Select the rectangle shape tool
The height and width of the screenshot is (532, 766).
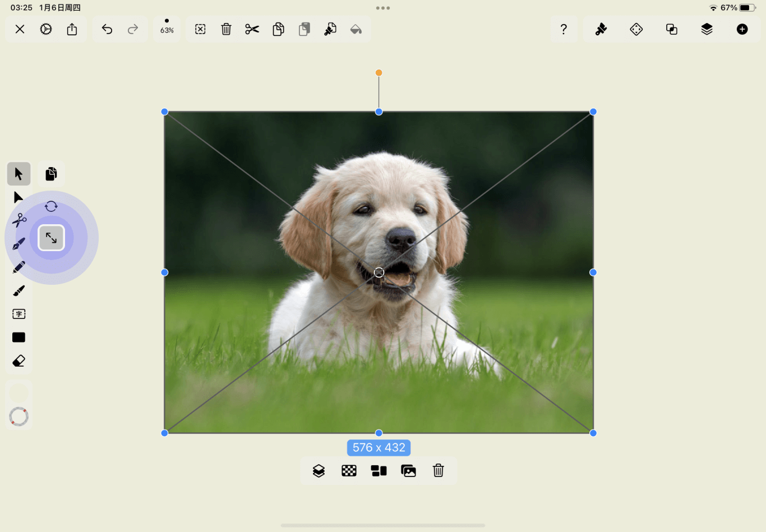point(19,337)
